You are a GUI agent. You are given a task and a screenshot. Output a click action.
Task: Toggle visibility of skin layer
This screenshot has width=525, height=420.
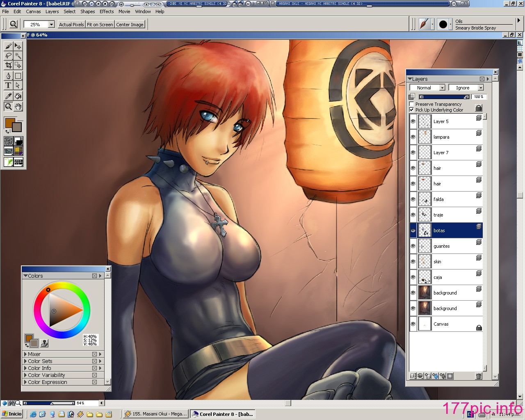pos(413,262)
